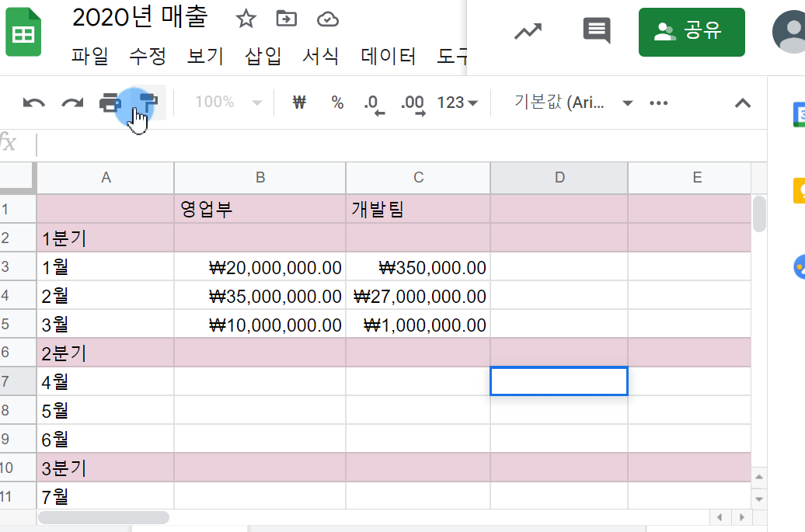The height and width of the screenshot is (532, 805).
Task: Activate the paint format roller
Action: point(149,103)
